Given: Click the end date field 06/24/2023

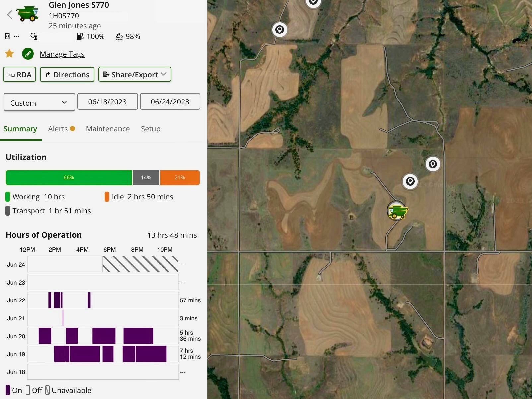Looking at the screenshot, I should tap(170, 102).
